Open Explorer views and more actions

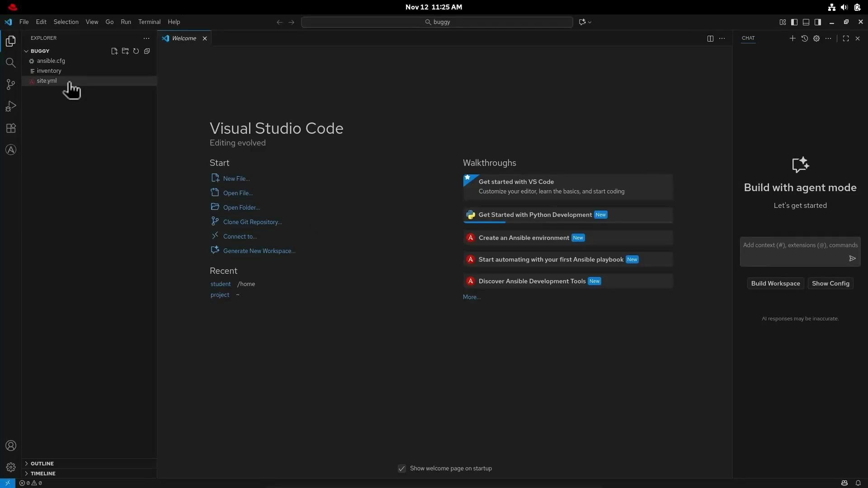146,38
